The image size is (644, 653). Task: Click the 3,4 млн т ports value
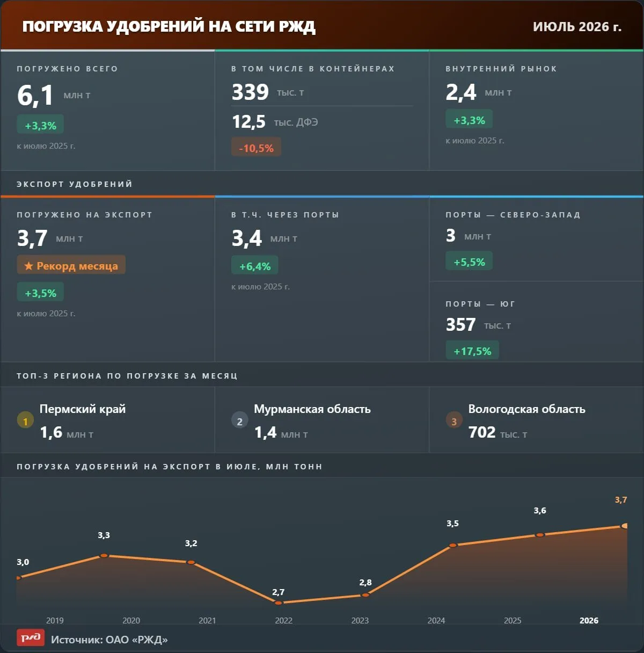click(265, 238)
